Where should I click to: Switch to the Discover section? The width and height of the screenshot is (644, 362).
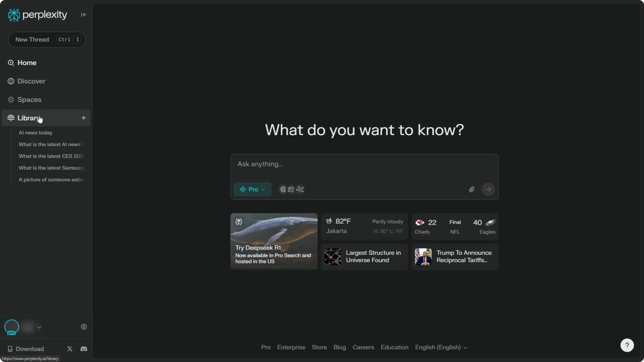tap(31, 81)
